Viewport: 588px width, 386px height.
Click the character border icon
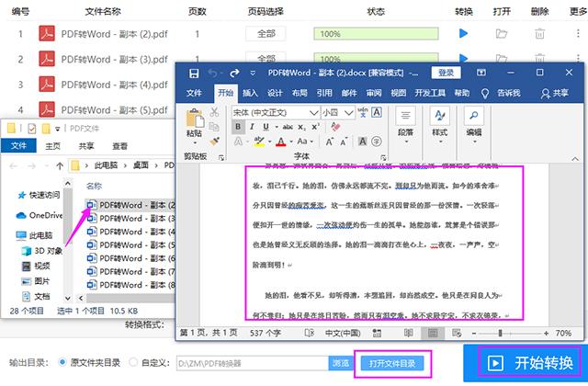(x=377, y=112)
